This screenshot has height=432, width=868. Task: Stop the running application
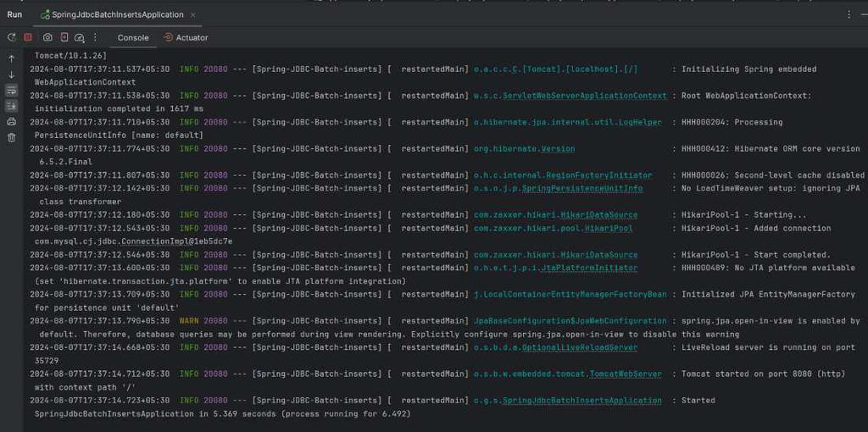click(x=28, y=37)
